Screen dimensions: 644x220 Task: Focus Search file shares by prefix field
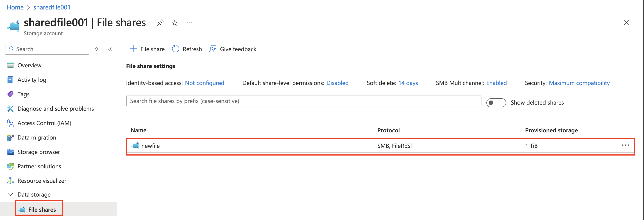[x=304, y=101]
